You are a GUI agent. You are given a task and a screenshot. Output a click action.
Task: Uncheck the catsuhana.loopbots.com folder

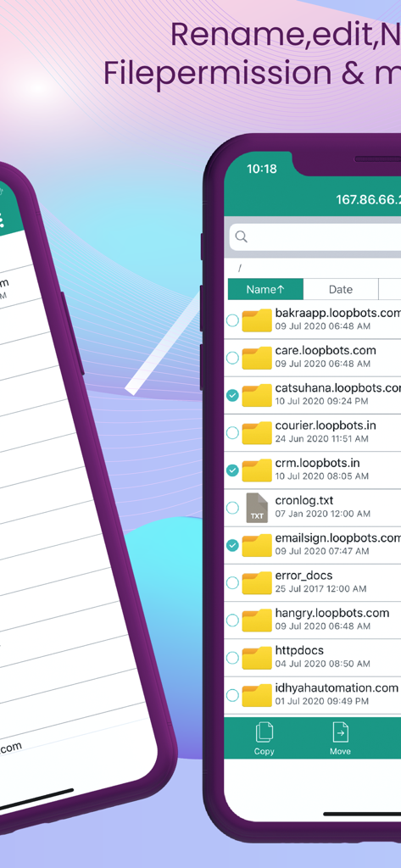pos(232,395)
